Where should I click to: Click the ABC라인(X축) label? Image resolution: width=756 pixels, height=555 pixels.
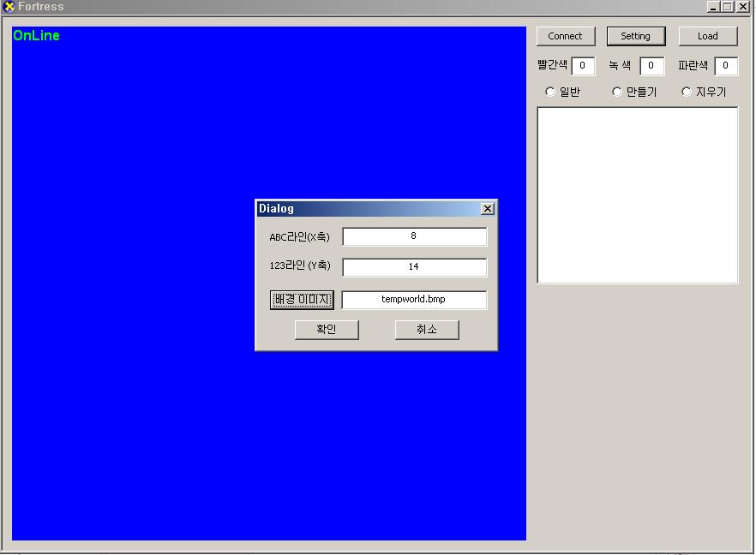click(x=299, y=237)
